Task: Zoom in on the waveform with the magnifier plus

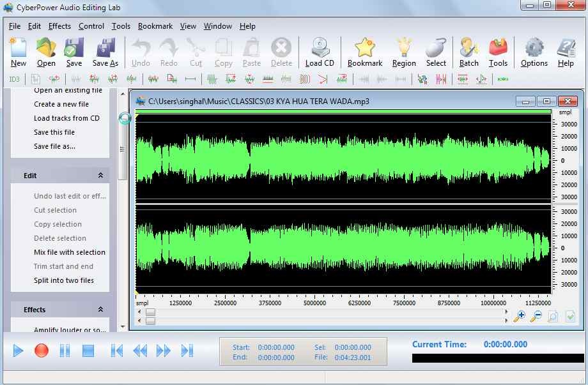Action: point(519,316)
